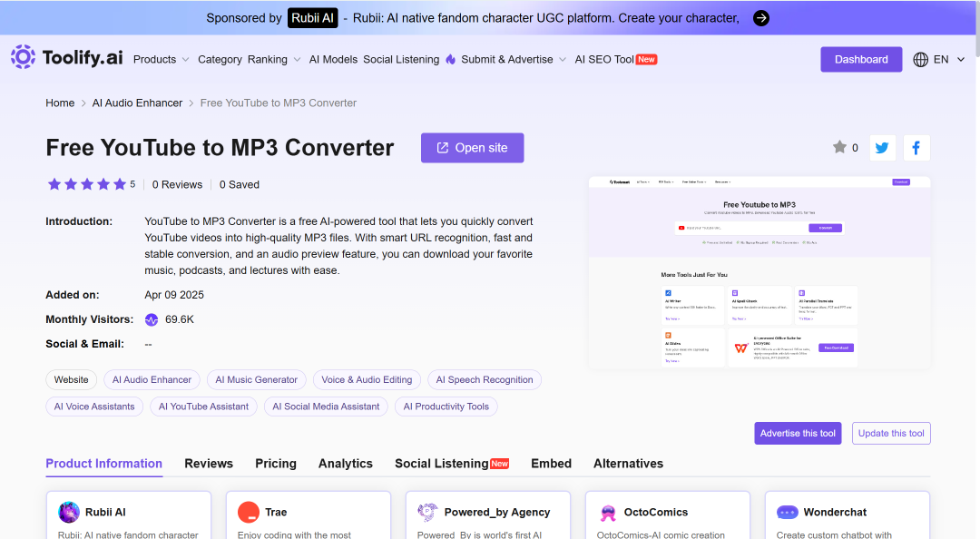
Task: Click the Open site button
Action: [x=473, y=148]
